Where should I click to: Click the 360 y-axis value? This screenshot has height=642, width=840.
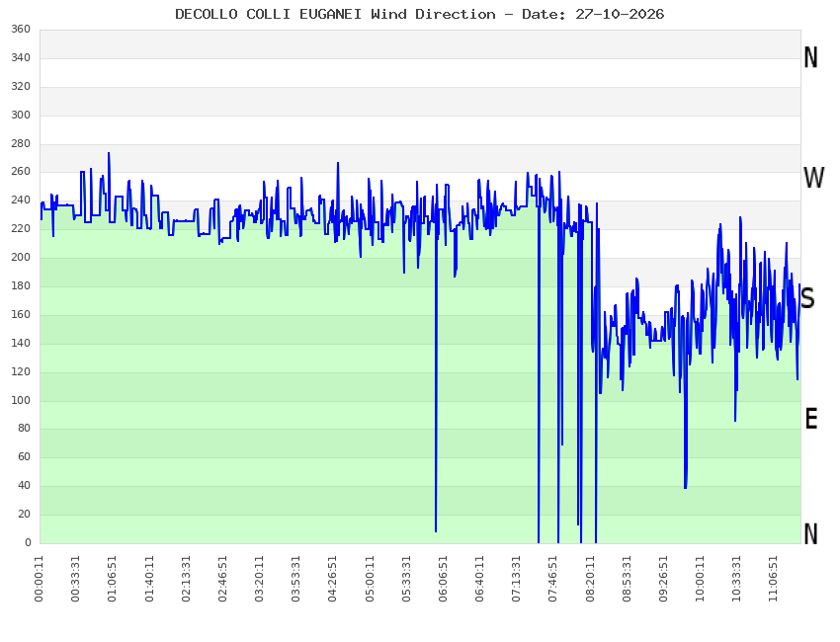[x=21, y=30]
